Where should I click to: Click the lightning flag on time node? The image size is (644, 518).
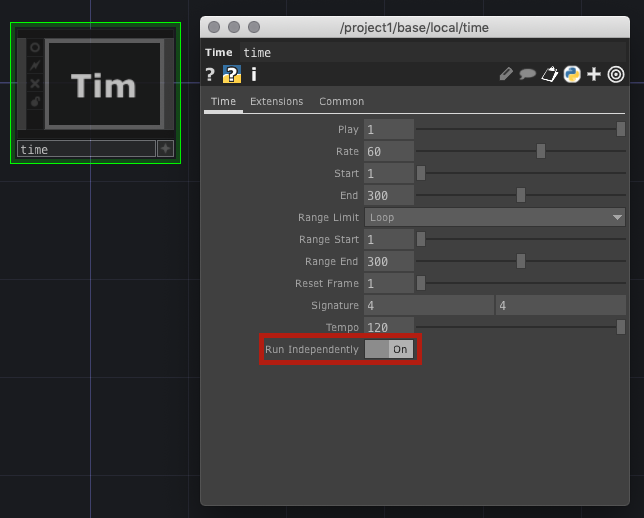tap(35, 65)
